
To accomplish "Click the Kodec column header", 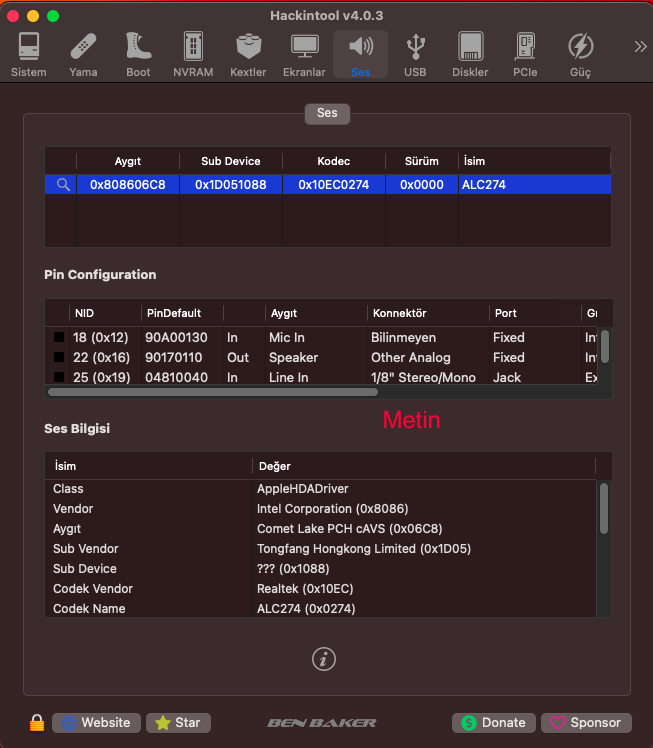I will [x=334, y=161].
